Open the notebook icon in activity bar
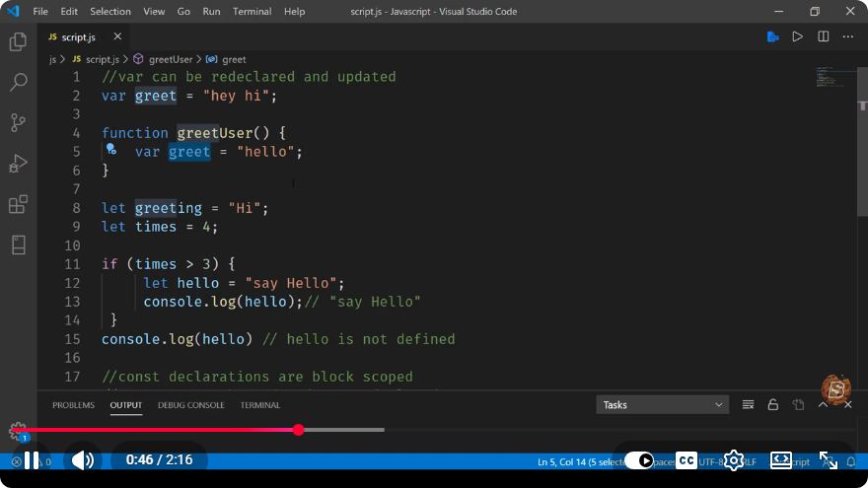 tap(19, 244)
